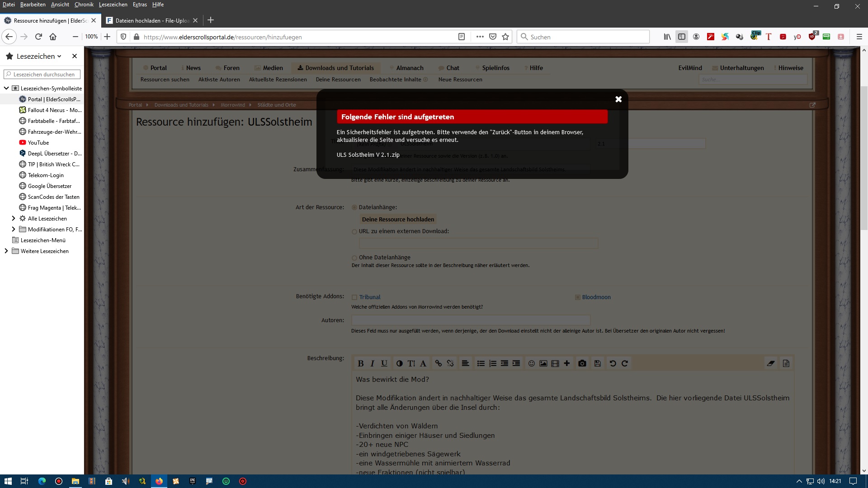Click the Bold formatting icon in editor
The height and width of the screenshot is (488, 868).
click(360, 363)
